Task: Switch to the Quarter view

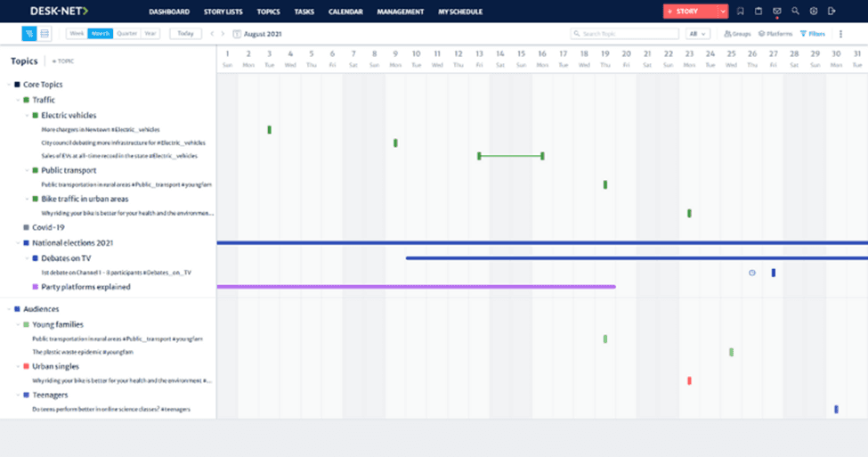Action: [x=126, y=34]
